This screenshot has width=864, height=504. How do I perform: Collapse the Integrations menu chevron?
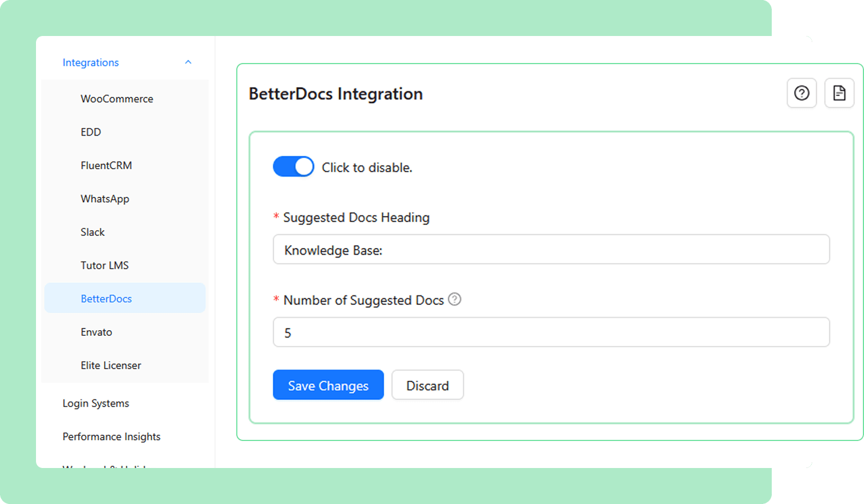pos(188,62)
